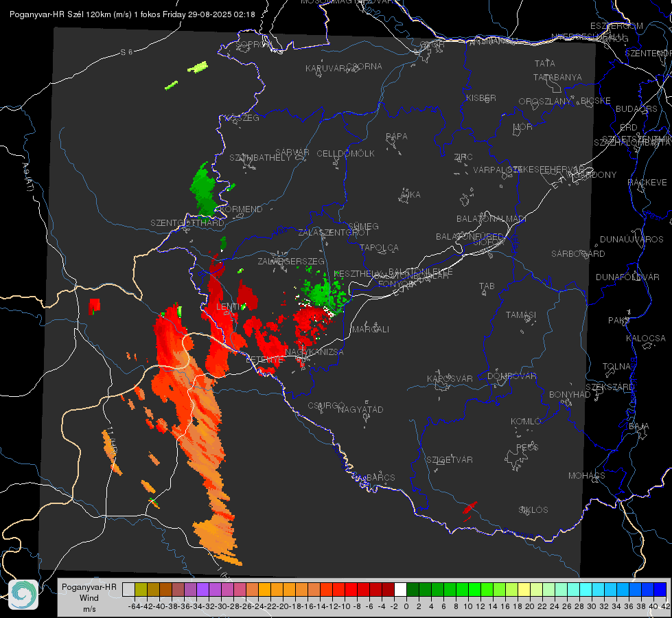The width and height of the screenshot is (672, 618).
Task: Click the ZIRC label
Action: click(x=463, y=157)
